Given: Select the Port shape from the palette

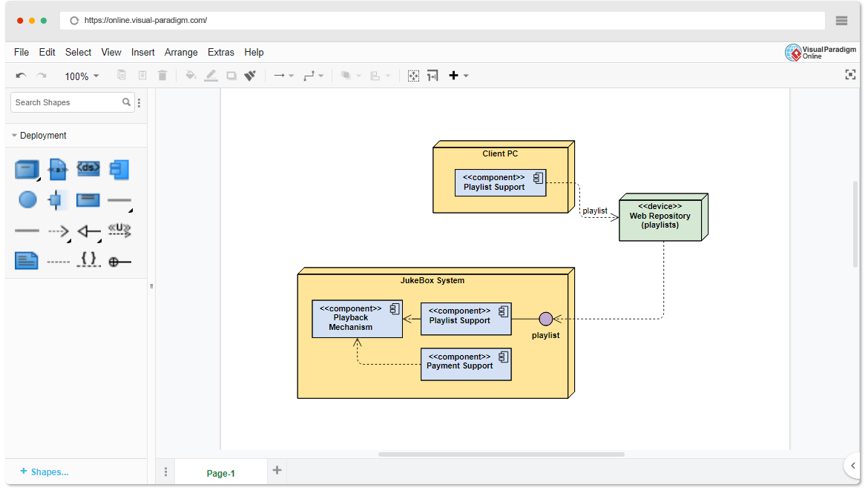Looking at the screenshot, I should 57,199.
